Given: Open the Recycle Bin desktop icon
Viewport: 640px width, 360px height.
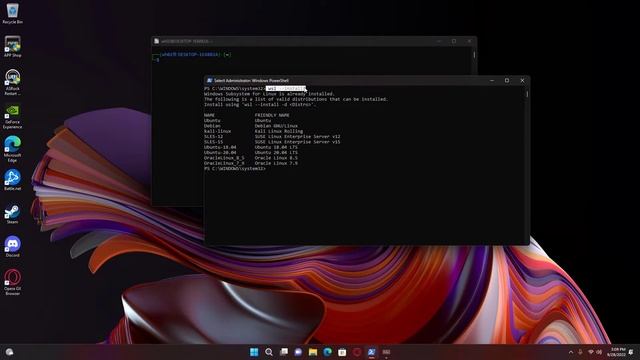Looking at the screenshot, I should click(13, 13).
